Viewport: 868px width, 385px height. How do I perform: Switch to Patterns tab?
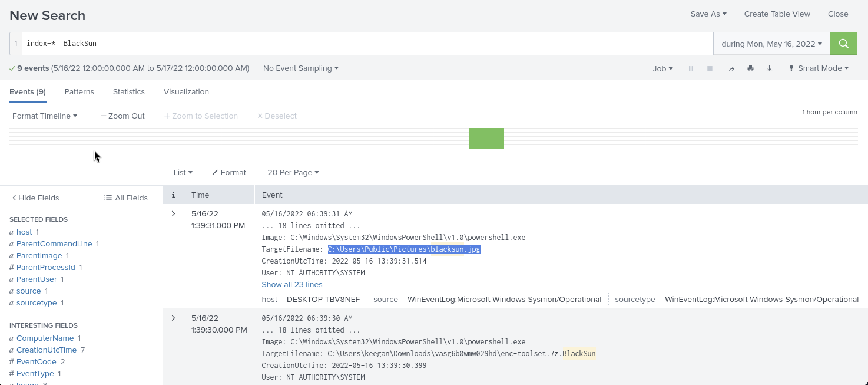click(79, 92)
